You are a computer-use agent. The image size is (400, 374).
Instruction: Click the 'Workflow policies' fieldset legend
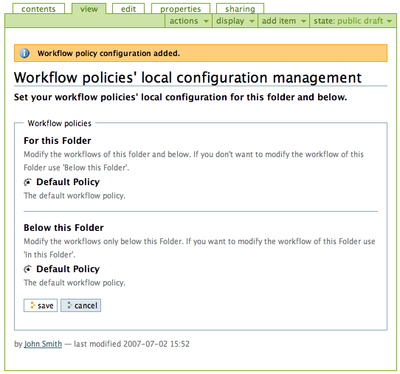[x=59, y=123]
